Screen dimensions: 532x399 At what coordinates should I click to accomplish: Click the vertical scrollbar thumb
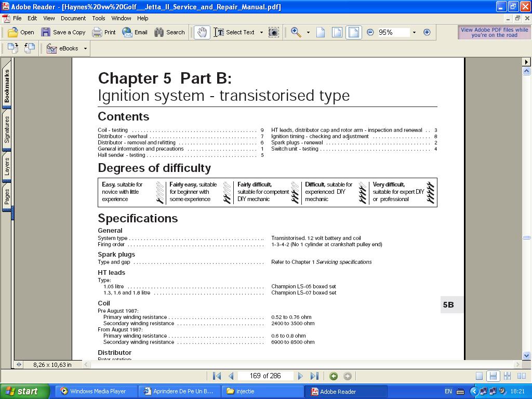(526, 238)
